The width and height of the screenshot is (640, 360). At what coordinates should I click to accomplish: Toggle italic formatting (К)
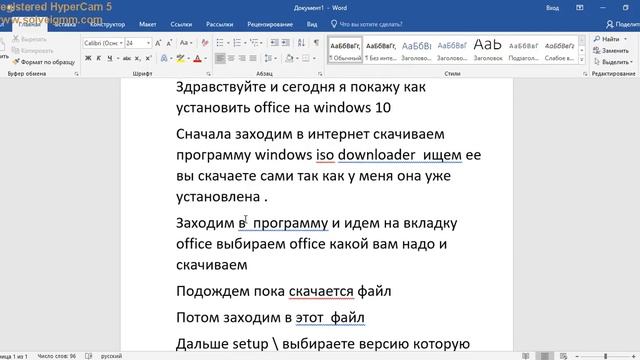[x=98, y=58]
